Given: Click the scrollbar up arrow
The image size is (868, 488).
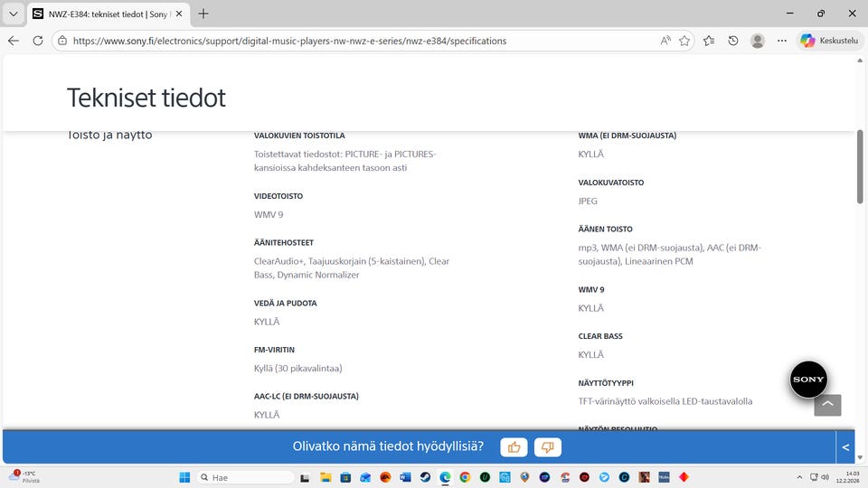Looking at the screenshot, I should [x=860, y=61].
